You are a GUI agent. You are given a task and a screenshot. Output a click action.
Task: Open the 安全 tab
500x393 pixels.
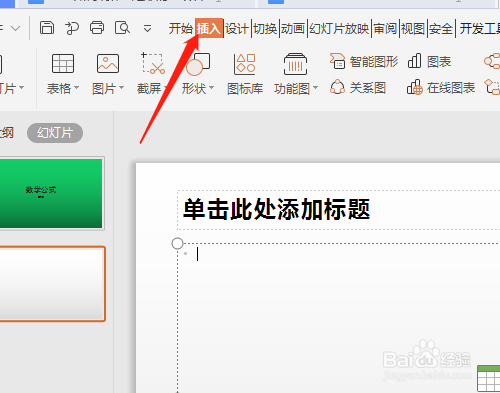[441, 29]
